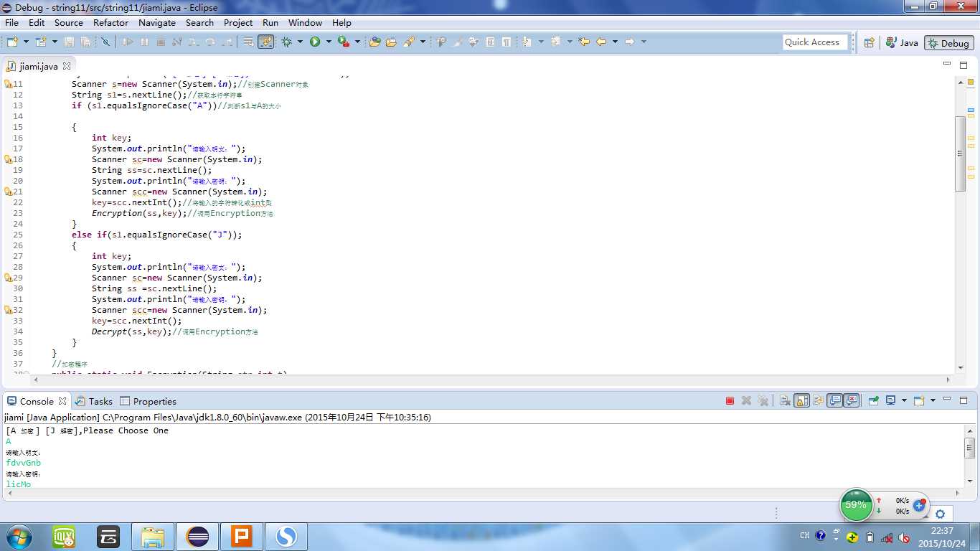Open File Explorer folder in taskbar

[x=153, y=537]
